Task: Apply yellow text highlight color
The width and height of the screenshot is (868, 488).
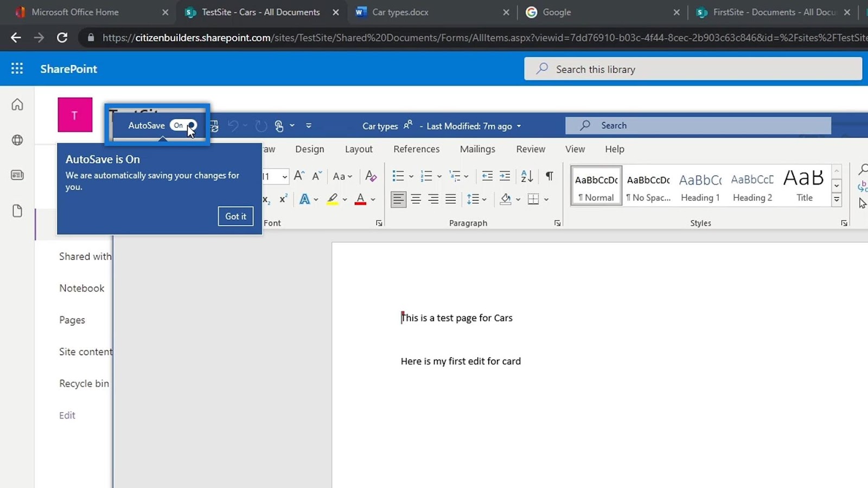Action: click(x=333, y=199)
